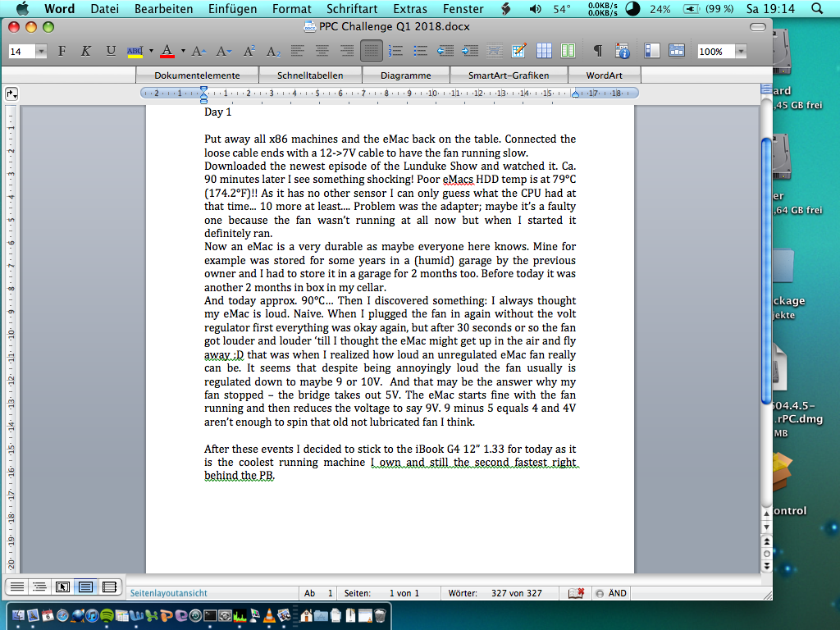Open the columns layout tool
Screen dimensions: 840x630
[568, 51]
